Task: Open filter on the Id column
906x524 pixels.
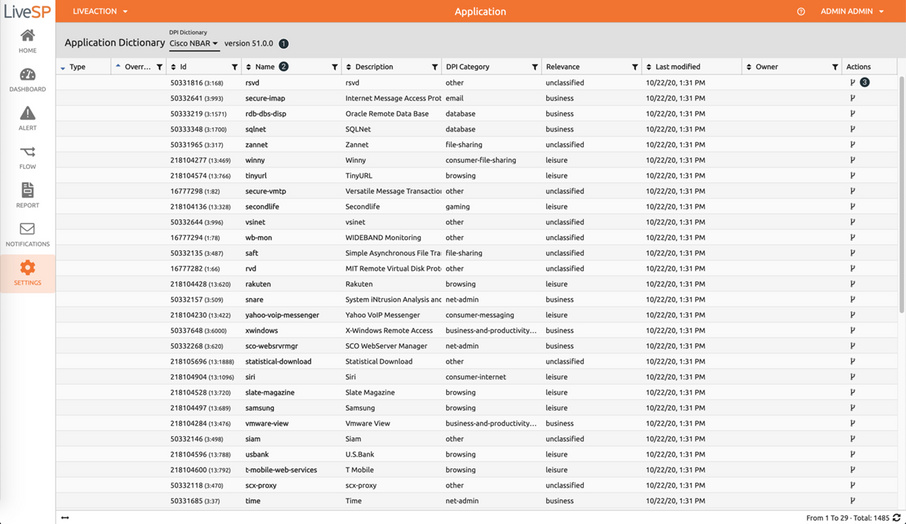Action: click(x=235, y=67)
